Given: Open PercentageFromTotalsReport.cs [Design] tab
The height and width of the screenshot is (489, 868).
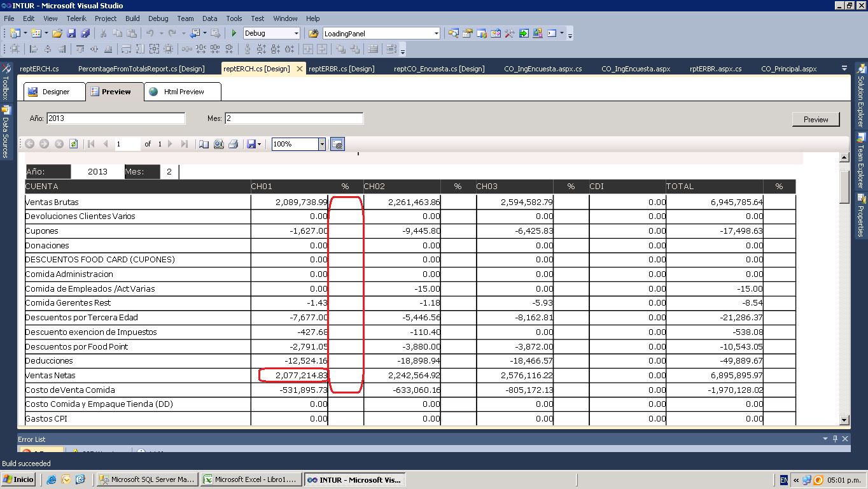Looking at the screenshot, I should pos(141,69).
